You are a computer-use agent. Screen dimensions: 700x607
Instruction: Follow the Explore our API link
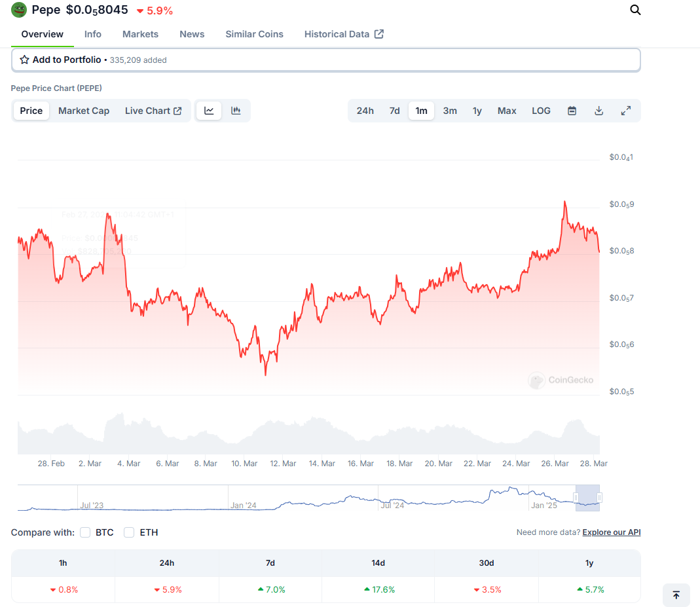click(x=612, y=532)
